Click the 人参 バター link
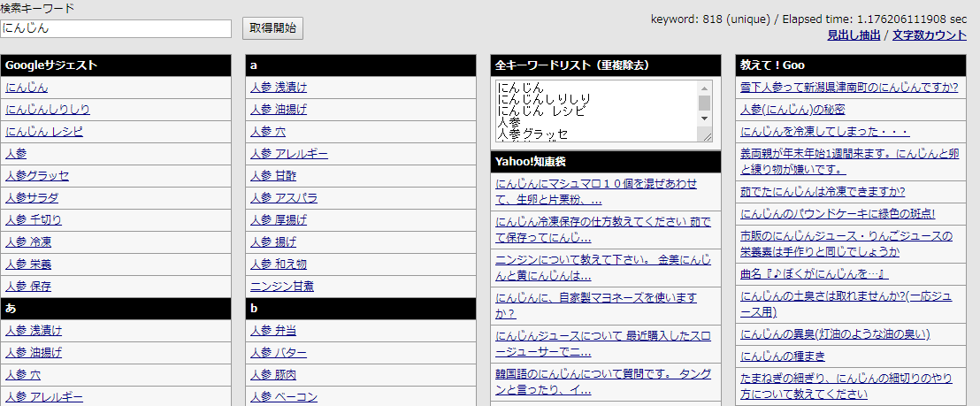 click(x=279, y=353)
